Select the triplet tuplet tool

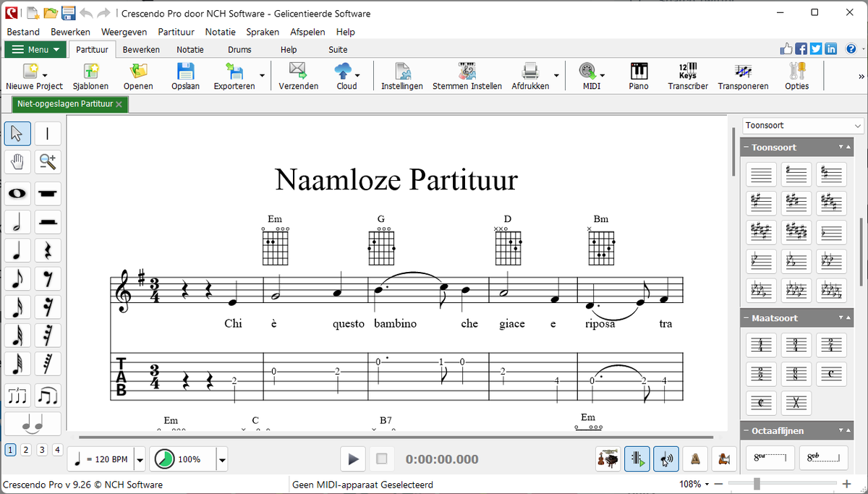click(17, 396)
